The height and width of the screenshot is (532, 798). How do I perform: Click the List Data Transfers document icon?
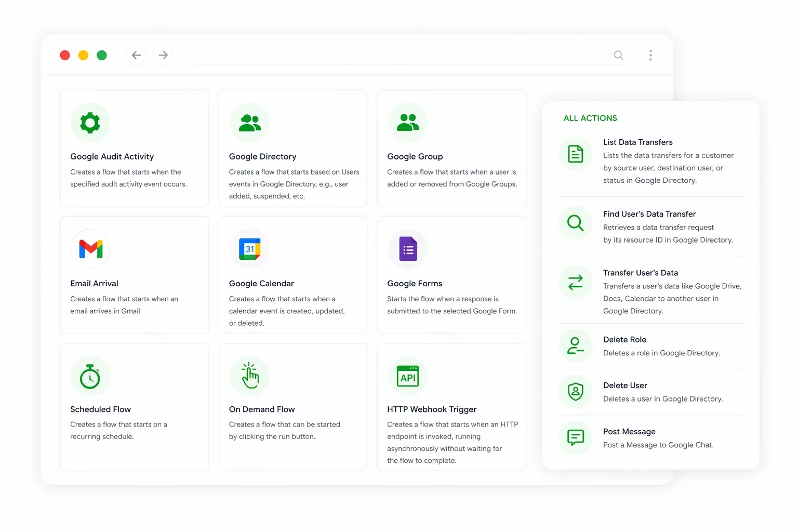tap(576, 154)
